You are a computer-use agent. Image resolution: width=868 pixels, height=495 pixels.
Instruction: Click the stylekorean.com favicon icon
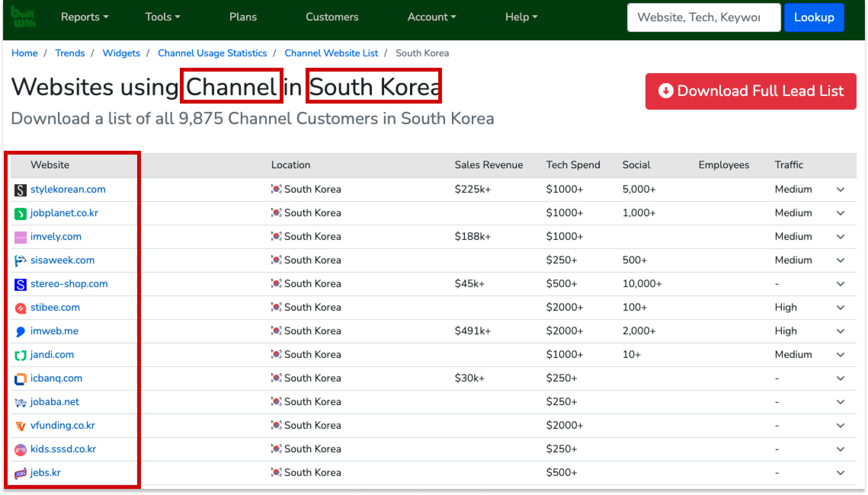tap(20, 190)
